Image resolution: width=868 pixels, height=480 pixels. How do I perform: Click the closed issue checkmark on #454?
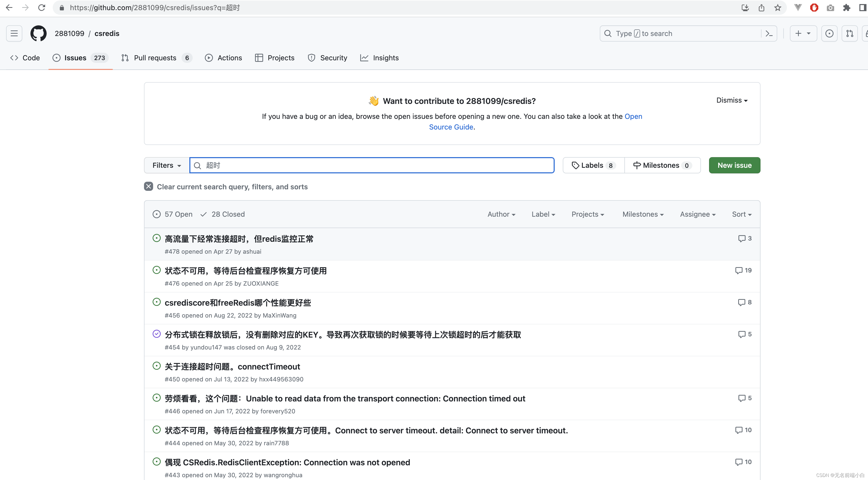coord(156,334)
